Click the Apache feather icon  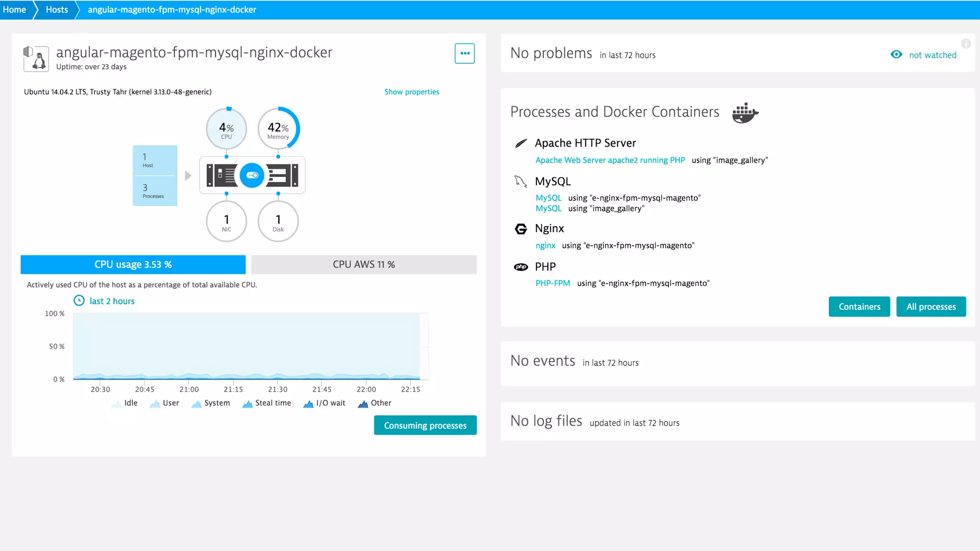[x=521, y=143]
